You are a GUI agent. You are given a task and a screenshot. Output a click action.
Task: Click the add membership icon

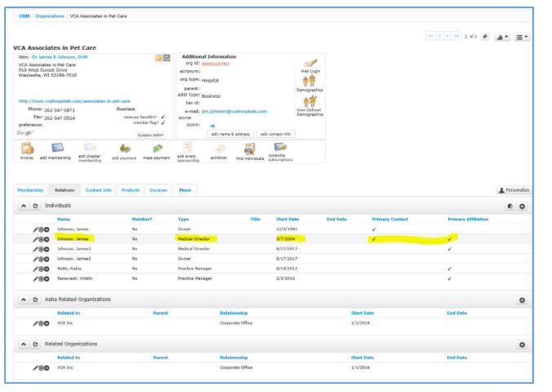coord(58,148)
